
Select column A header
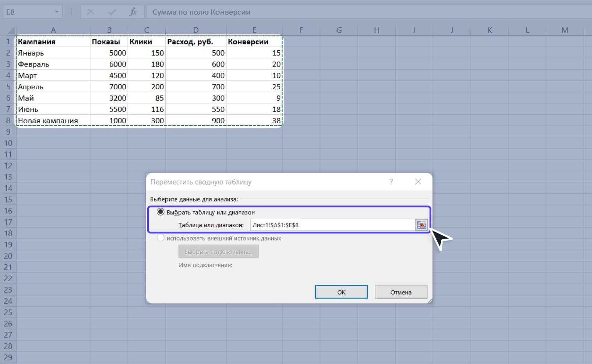tap(53, 30)
